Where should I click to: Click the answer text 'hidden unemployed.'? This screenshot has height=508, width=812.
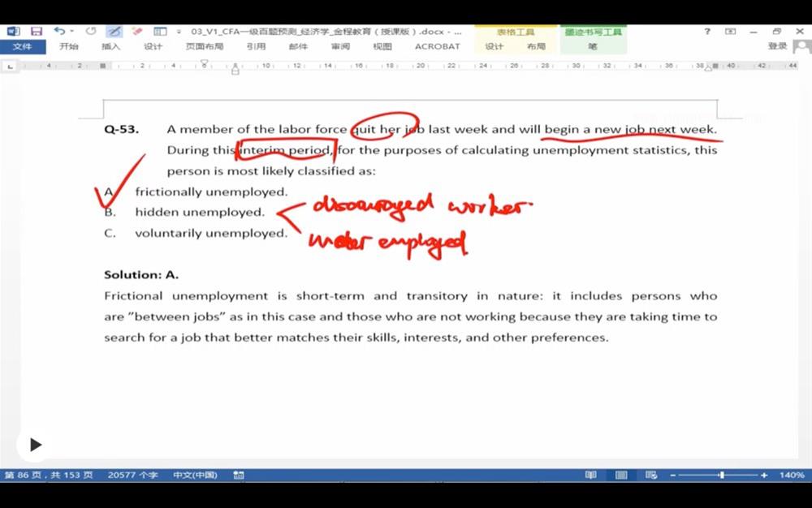(200, 212)
